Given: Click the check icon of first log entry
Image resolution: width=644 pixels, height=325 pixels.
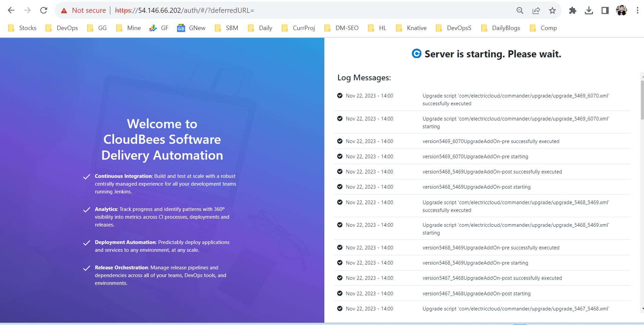Looking at the screenshot, I should coord(340,96).
